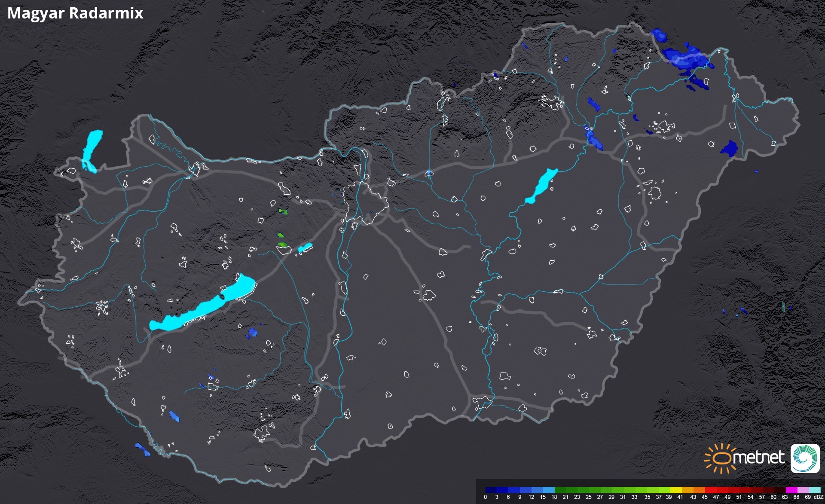Select the magenta 63 dBZ legend swatch
Viewport: 825px width, 504px height.
[x=791, y=490]
